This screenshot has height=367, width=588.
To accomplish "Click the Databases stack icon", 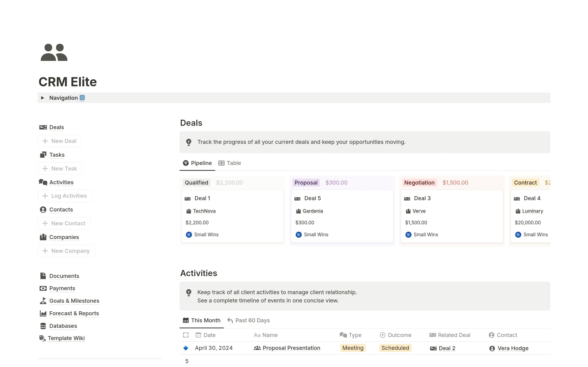I will point(43,326).
